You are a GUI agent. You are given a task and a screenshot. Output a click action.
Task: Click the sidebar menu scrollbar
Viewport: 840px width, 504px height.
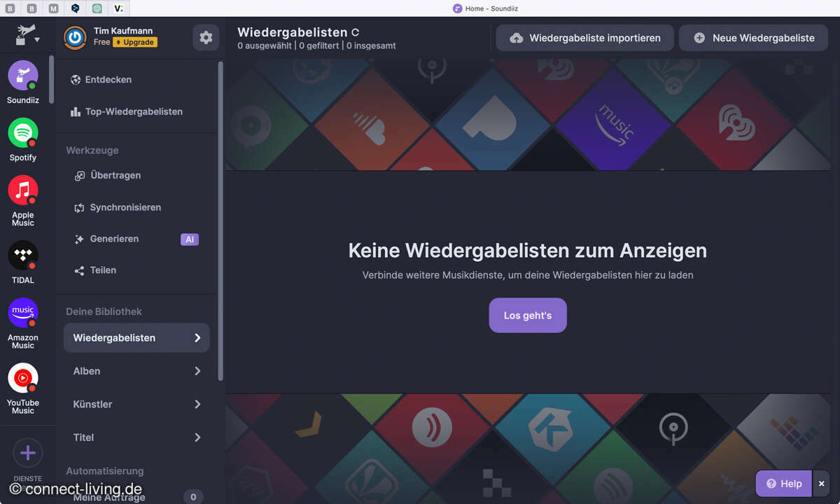pos(221,220)
